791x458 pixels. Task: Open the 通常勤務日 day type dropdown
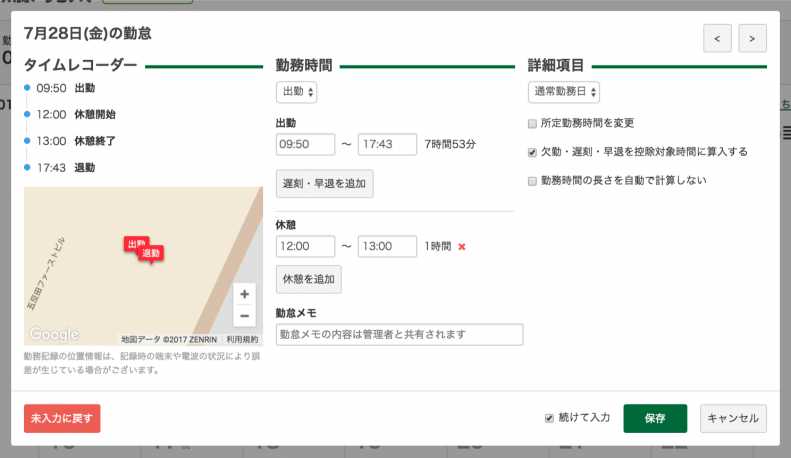tap(563, 92)
